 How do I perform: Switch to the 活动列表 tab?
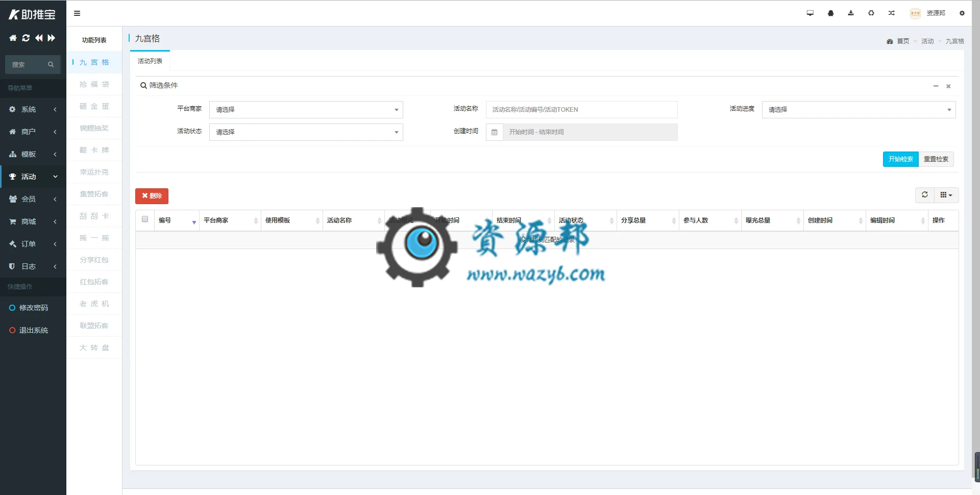pyautogui.click(x=150, y=61)
